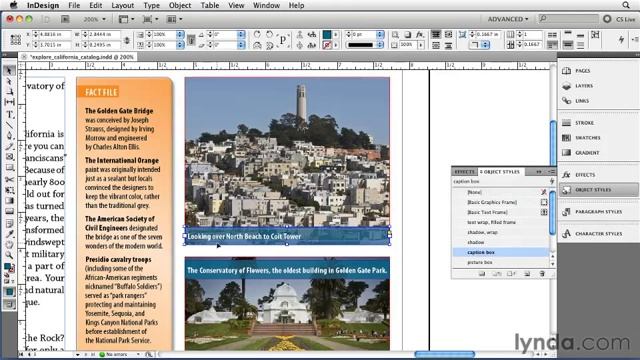Select the 'caption box' object style
The height and width of the screenshot is (360, 640).
point(501,252)
